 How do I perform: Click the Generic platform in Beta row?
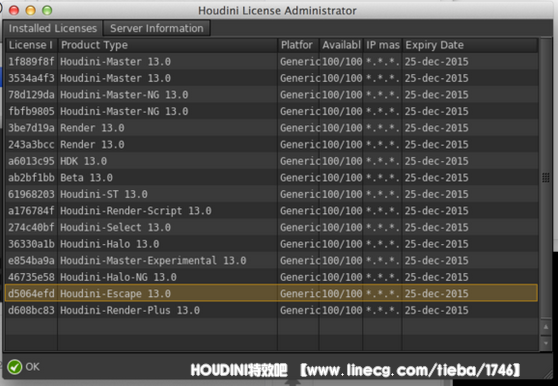300,178
